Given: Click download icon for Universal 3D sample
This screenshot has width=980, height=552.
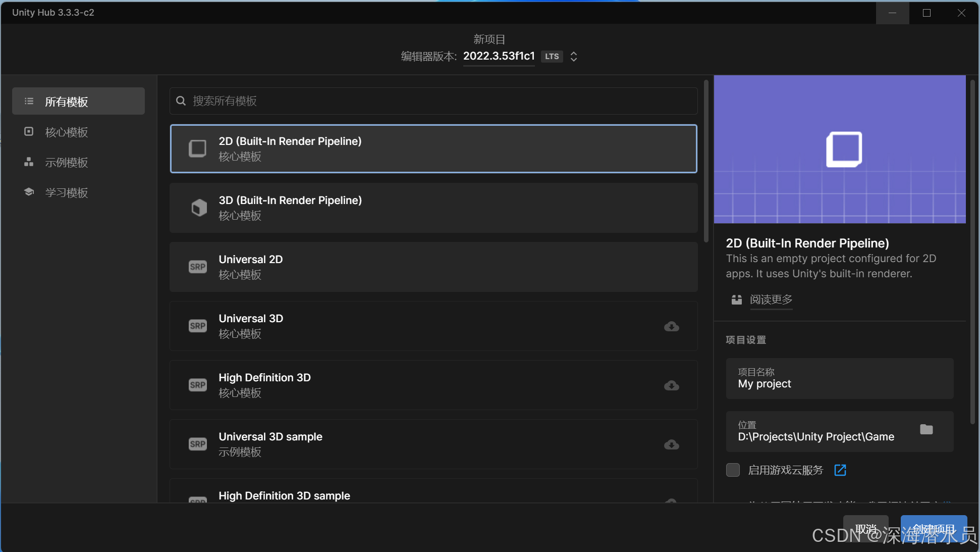Looking at the screenshot, I should (x=671, y=445).
